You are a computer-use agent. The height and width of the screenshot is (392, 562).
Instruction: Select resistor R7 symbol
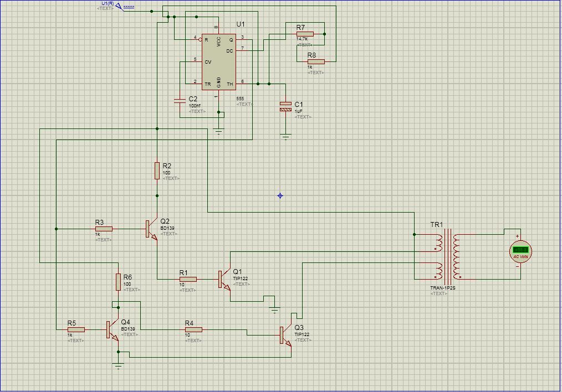point(305,34)
